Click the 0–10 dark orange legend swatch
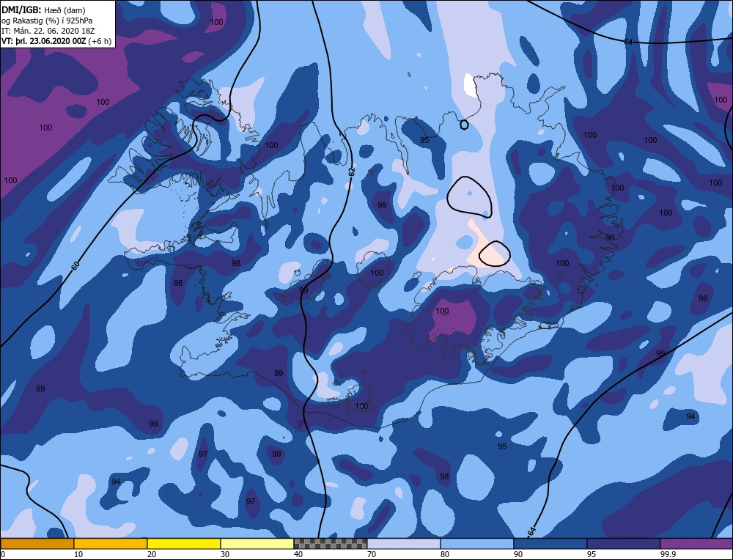 37,543
